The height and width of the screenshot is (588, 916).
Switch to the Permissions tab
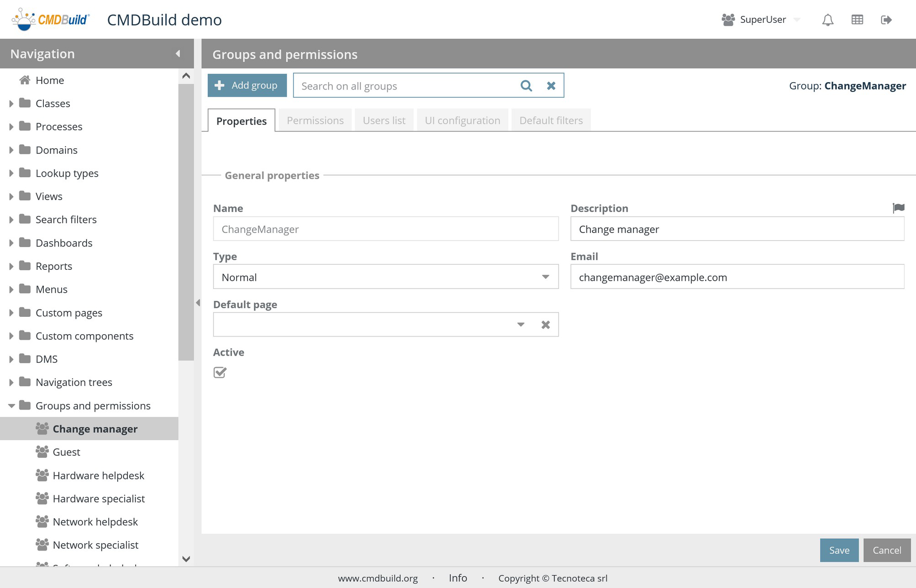(x=315, y=121)
